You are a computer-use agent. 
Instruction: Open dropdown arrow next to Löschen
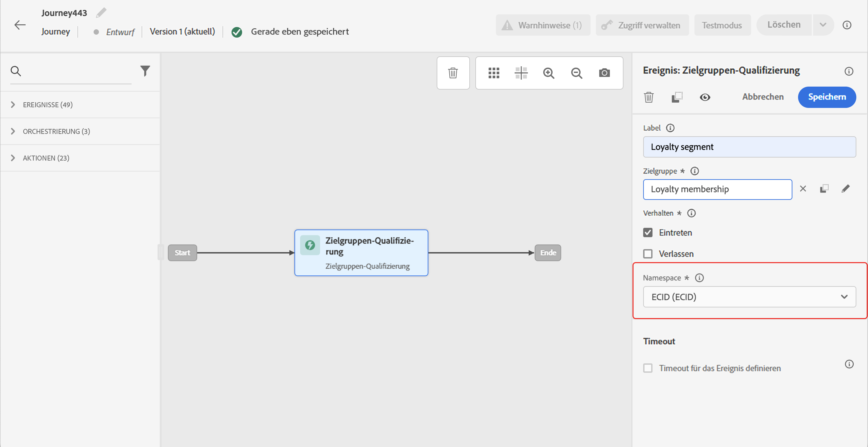click(823, 25)
